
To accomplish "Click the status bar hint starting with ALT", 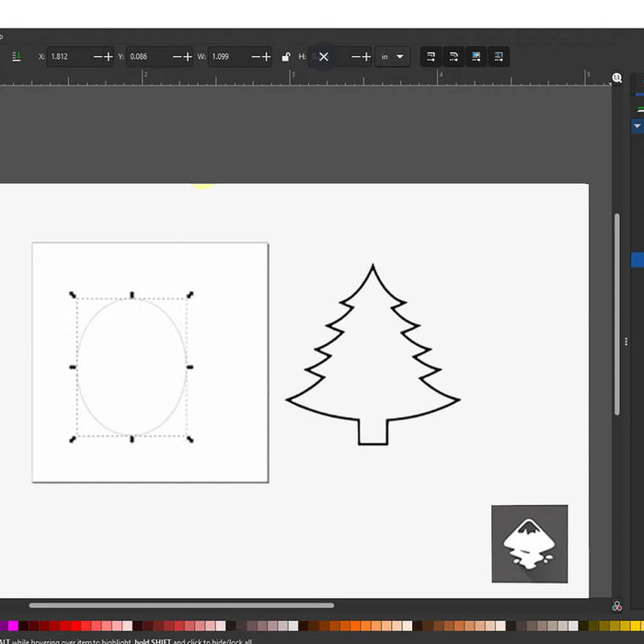I will (x=126, y=640).
